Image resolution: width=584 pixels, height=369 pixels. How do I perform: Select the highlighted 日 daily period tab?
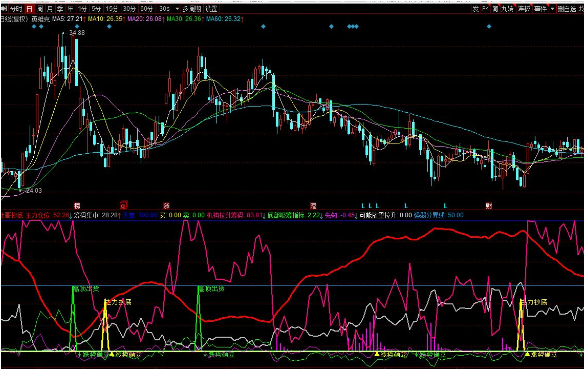(x=29, y=9)
